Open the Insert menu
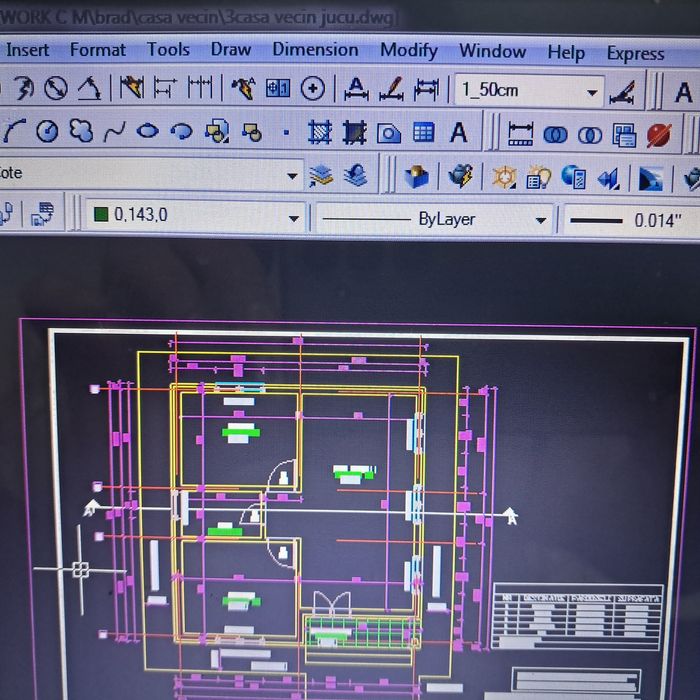The width and height of the screenshot is (700, 700). pyautogui.click(x=27, y=50)
